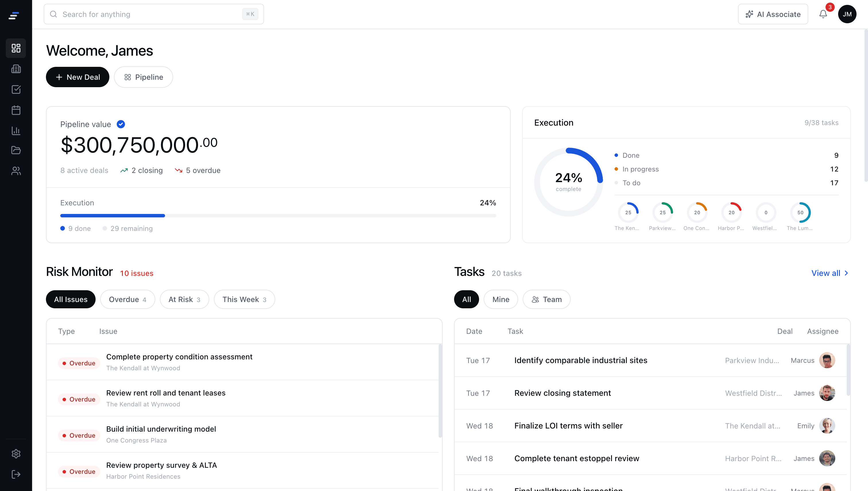The height and width of the screenshot is (491, 868).
Task: View Analytics via the bar chart icon
Action: coord(16,131)
